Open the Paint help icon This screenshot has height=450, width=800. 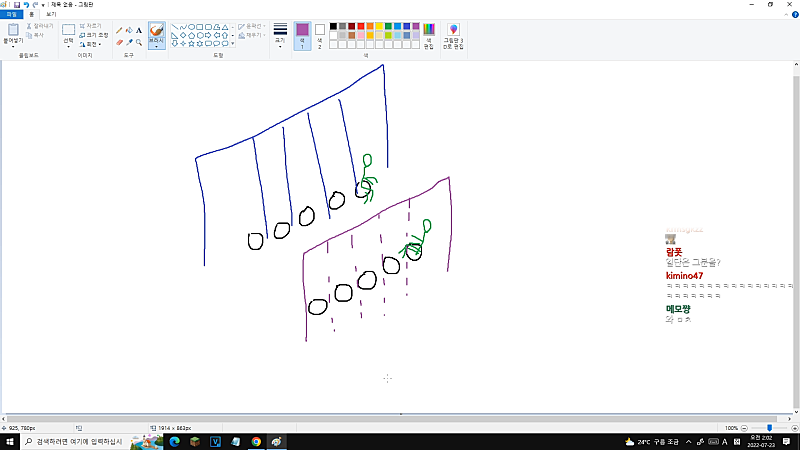(x=795, y=15)
